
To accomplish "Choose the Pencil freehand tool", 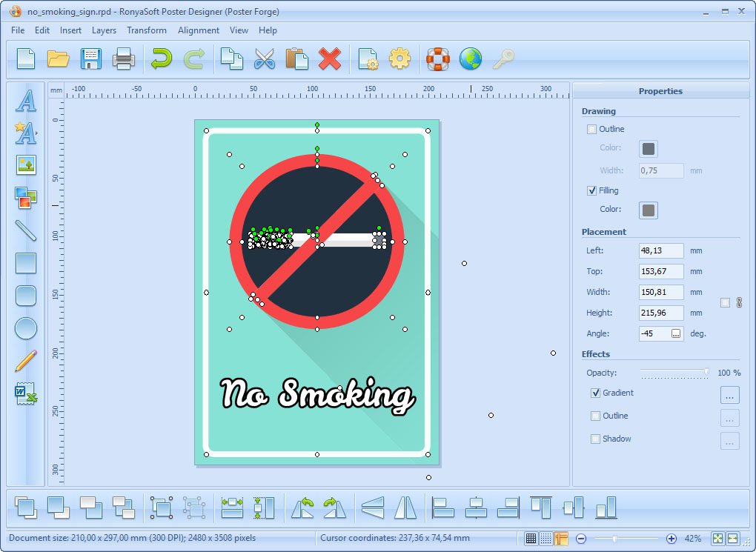I will click(x=26, y=361).
